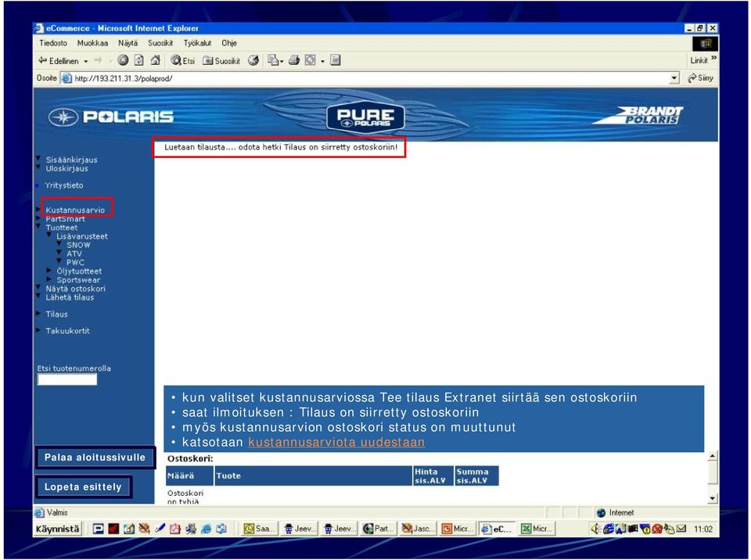Screen dimensions: 751x560
Task: Switch to Part... taskbar window
Action: click(x=379, y=529)
